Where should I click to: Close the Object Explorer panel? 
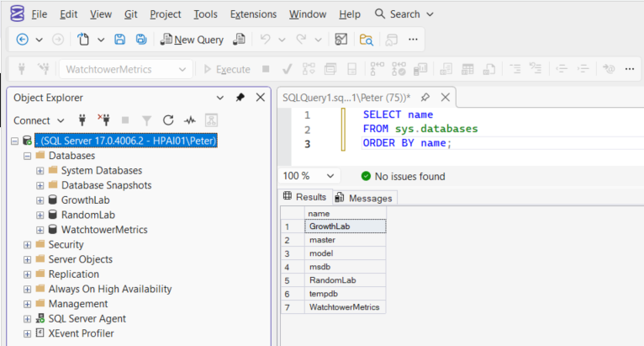[261, 98]
